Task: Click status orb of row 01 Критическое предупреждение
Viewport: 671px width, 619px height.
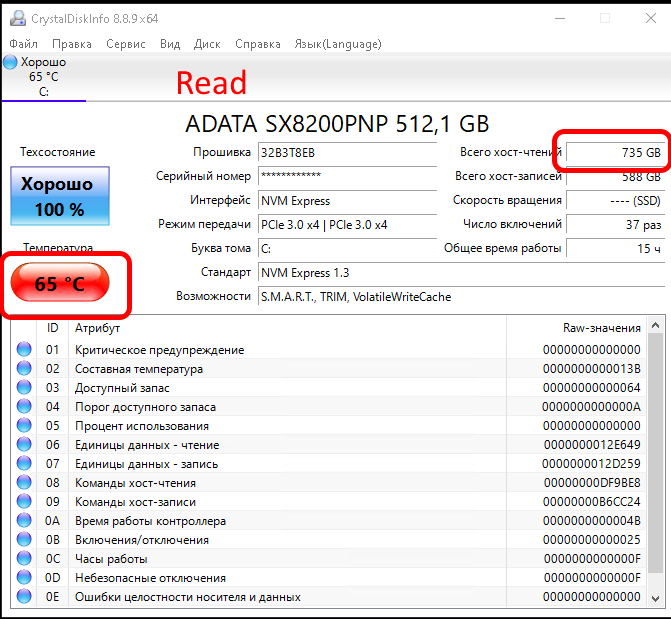Action: point(24,349)
